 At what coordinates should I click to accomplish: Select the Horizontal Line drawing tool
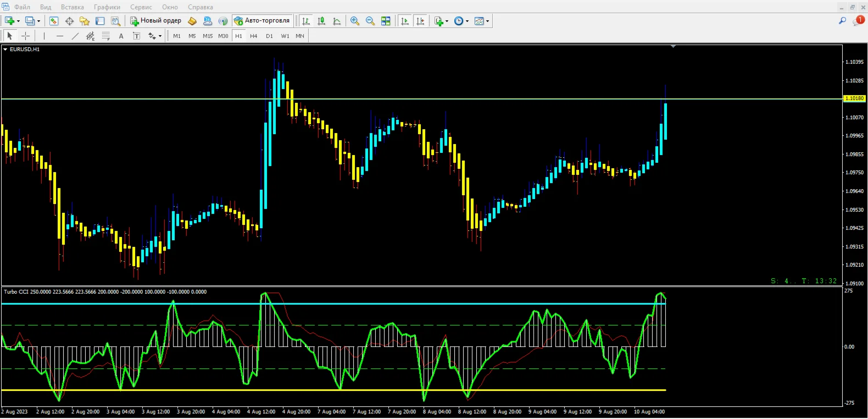[x=60, y=36]
